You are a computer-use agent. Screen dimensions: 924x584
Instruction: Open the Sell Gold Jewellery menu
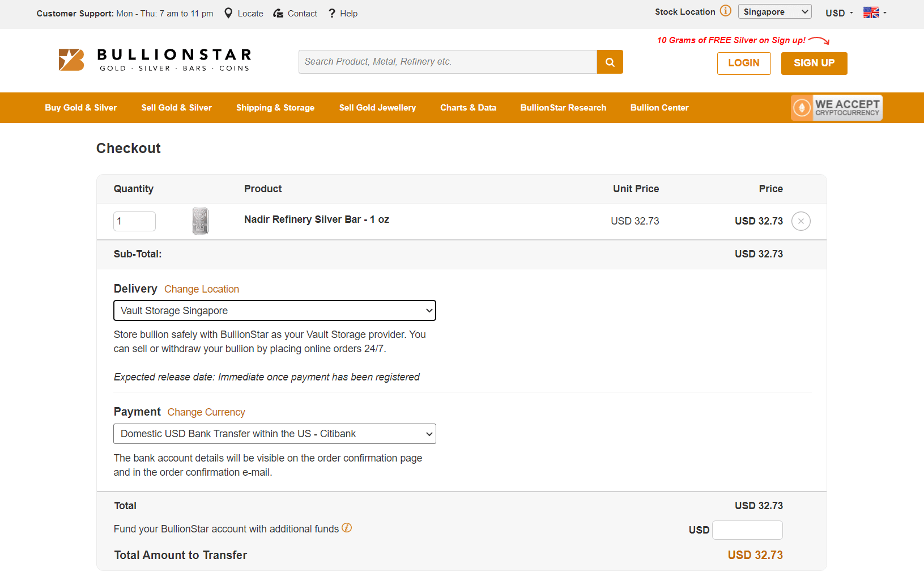(377, 108)
